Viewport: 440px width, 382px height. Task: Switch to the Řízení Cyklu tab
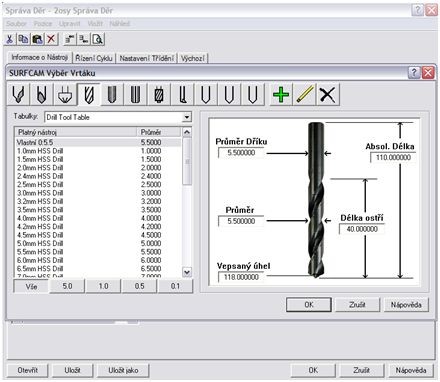coord(94,58)
